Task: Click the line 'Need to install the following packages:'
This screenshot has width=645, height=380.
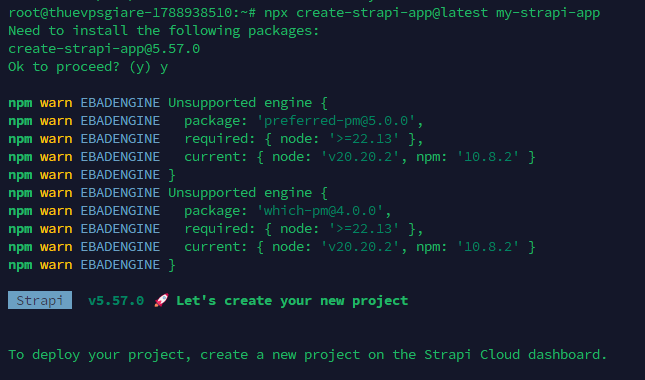Action: pos(164,31)
